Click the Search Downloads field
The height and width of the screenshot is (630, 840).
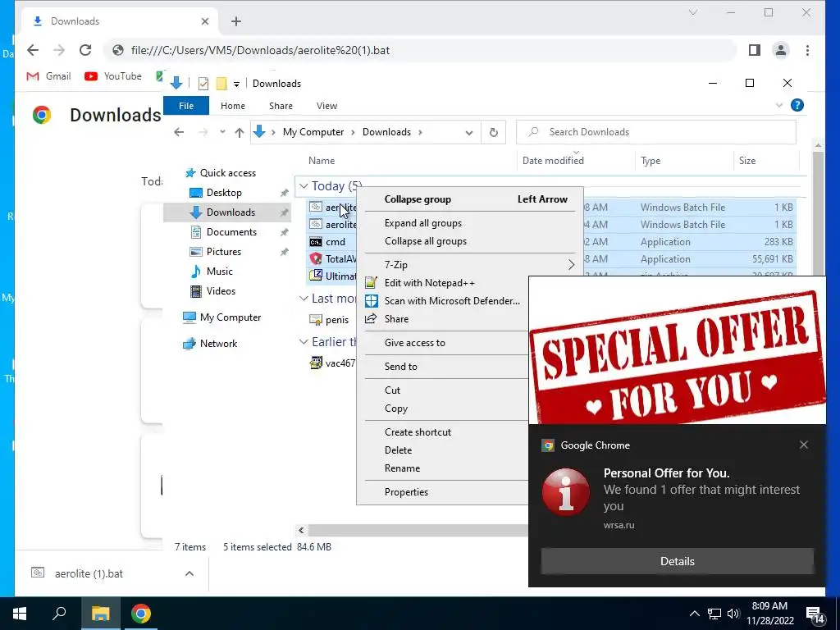click(x=655, y=132)
